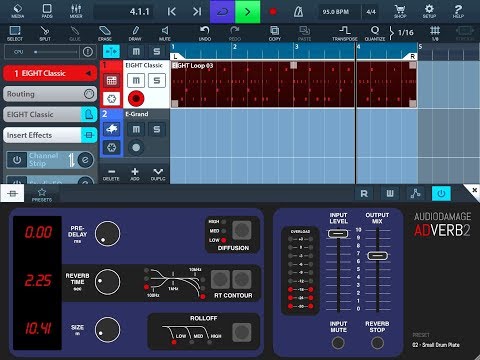Jump to the right locator
The image size is (480, 360).
click(197, 12)
